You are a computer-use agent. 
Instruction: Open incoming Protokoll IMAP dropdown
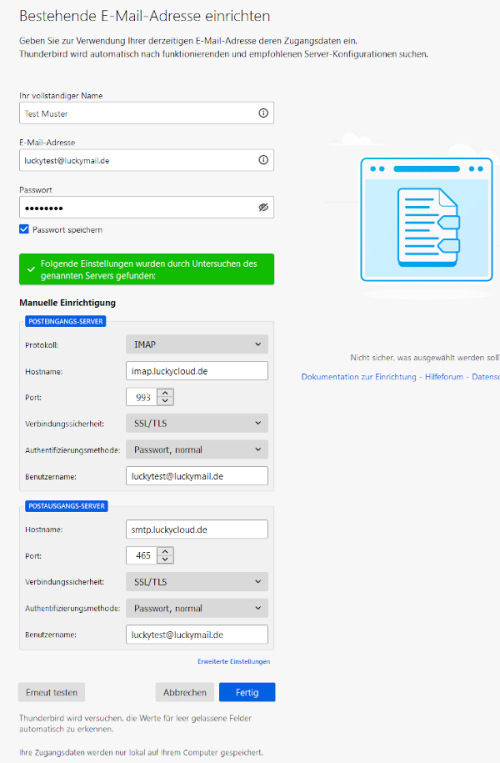(197, 344)
